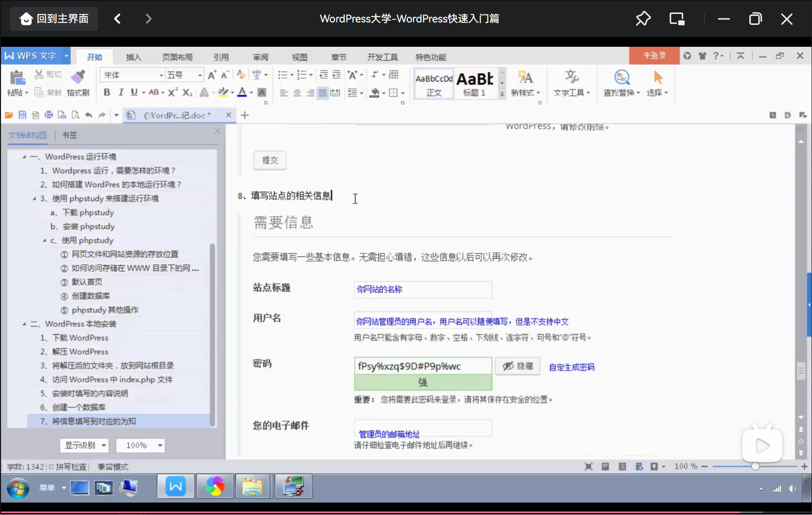Click the Copy (复制) icon
The image size is (812, 515).
pos(39,93)
